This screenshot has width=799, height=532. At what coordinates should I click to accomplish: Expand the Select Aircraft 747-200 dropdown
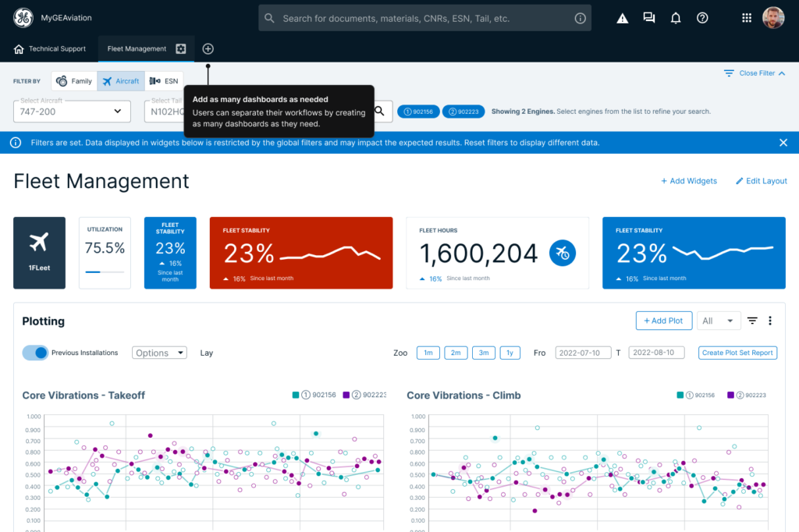click(72, 112)
